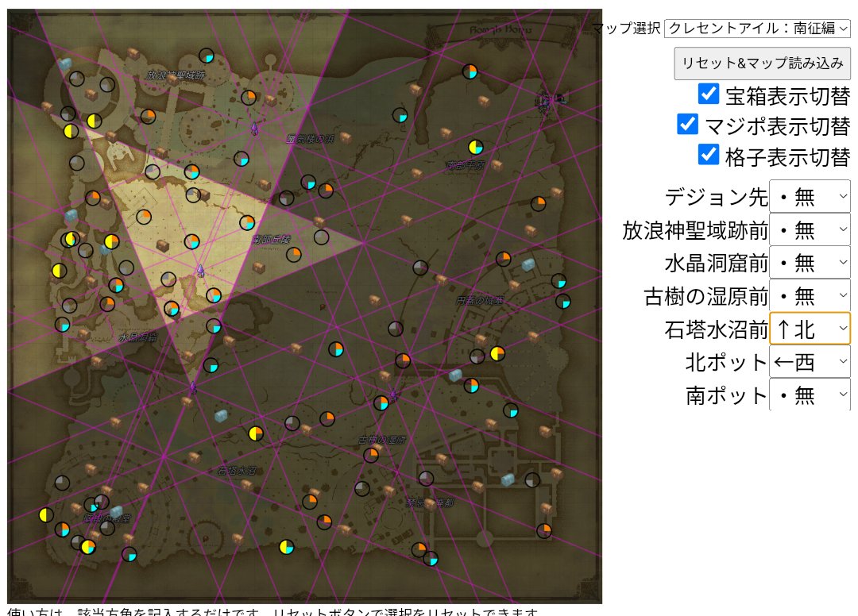The image size is (858, 616).
Task: Click the マップ選択 label text
Action: click(x=627, y=28)
